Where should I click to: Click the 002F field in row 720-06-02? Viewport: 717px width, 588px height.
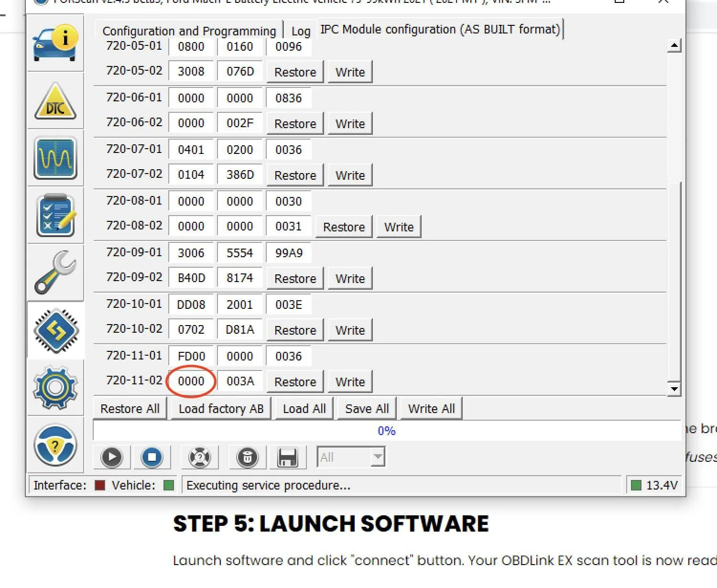coord(240,123)
